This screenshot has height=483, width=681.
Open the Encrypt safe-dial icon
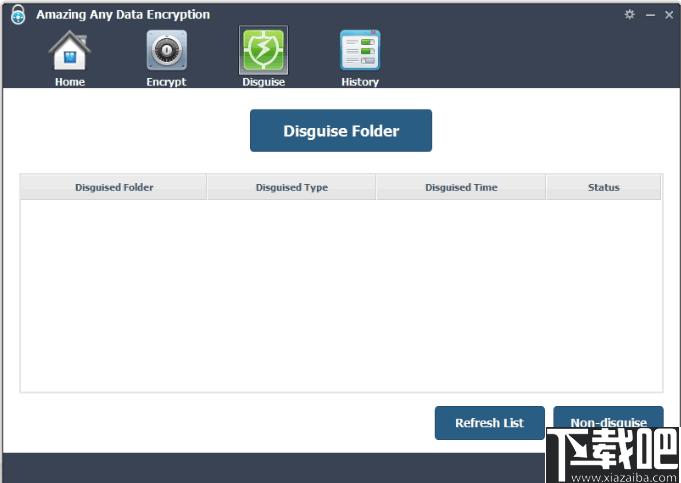click(167, 50)
